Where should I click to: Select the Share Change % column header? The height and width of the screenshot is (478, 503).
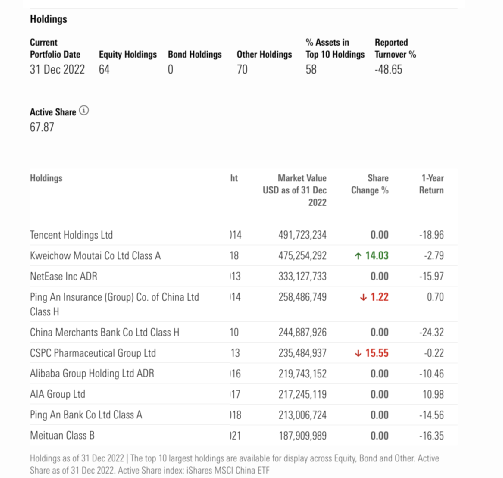[x=370, y=184]
